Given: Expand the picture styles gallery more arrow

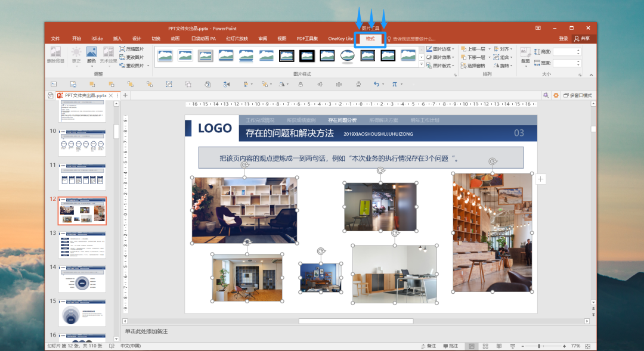Looking at the screenshot, I should click(422, 64).
